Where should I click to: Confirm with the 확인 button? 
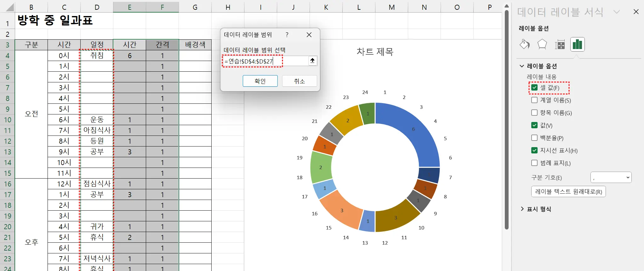tap(260, 81)
